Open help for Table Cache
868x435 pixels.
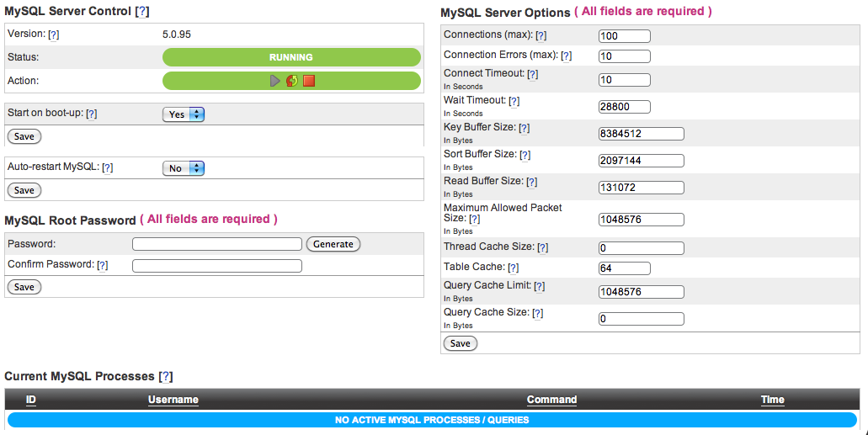(514, 268)
